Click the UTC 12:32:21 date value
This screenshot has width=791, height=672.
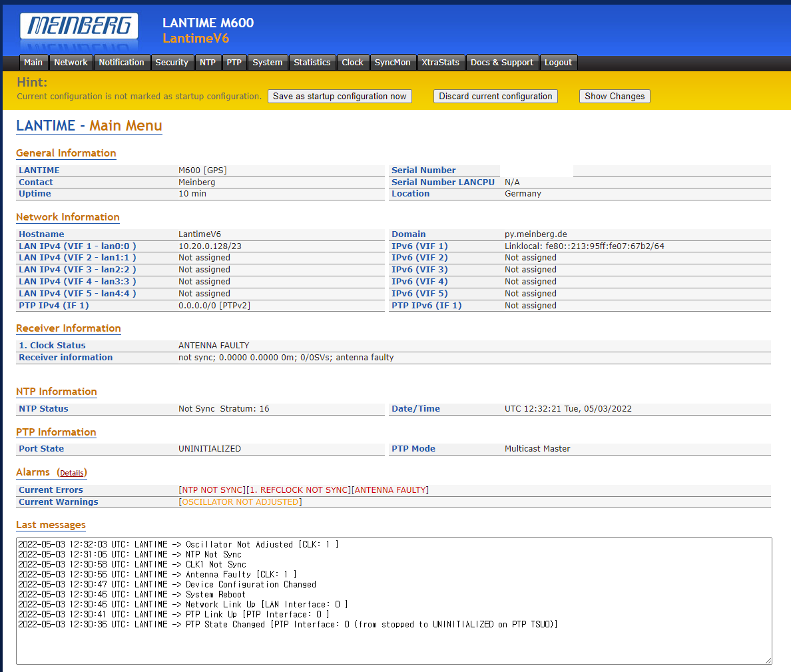click(568, 409)
